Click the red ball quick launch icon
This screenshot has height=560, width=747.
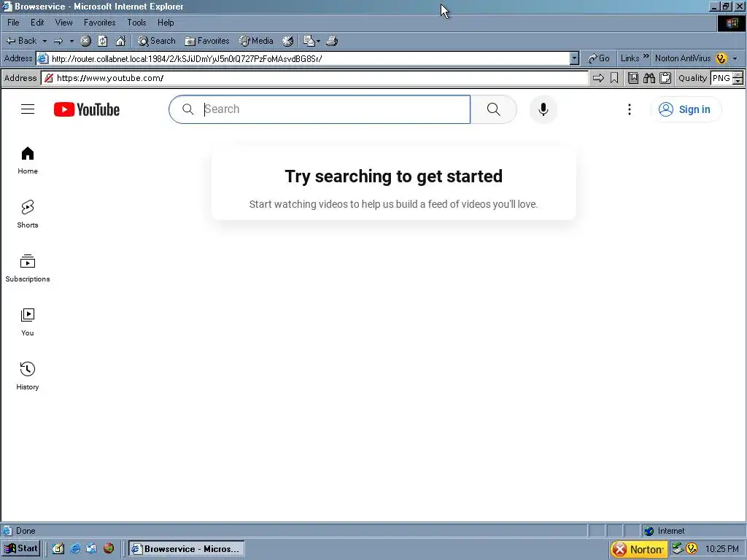tap(109, 548)
